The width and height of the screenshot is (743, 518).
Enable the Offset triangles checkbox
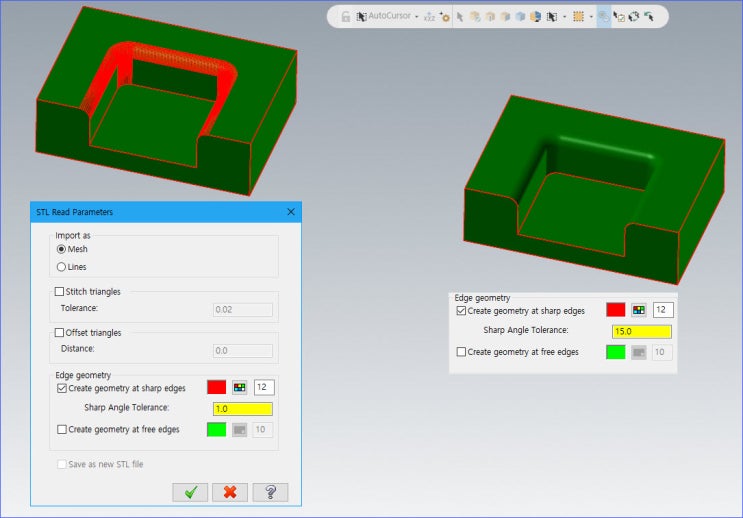60,332
